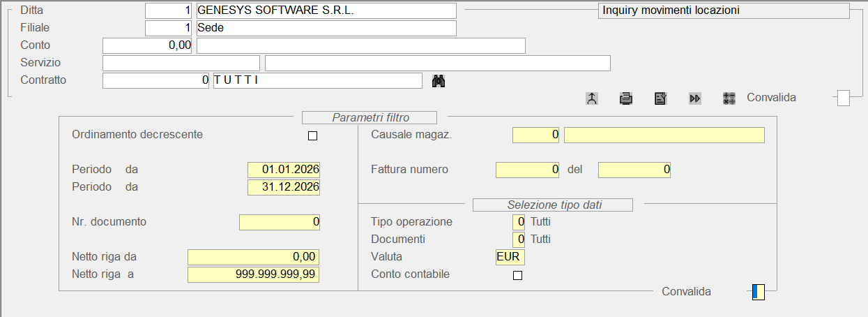Open the calculator operations icon
868x317 pixels.
(x=729, y=98)
